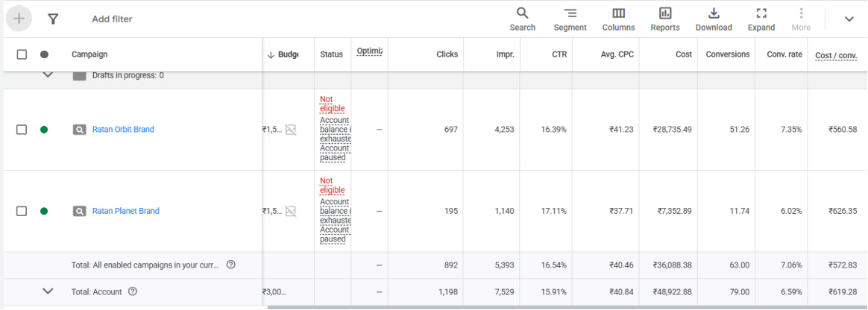
Task: Click the blue plus new campaign button
Action: click(19, 19)
